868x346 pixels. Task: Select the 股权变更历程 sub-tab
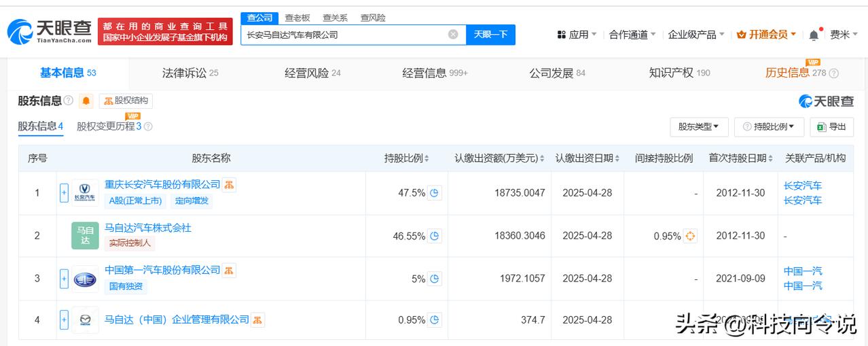tap(109, 126)
